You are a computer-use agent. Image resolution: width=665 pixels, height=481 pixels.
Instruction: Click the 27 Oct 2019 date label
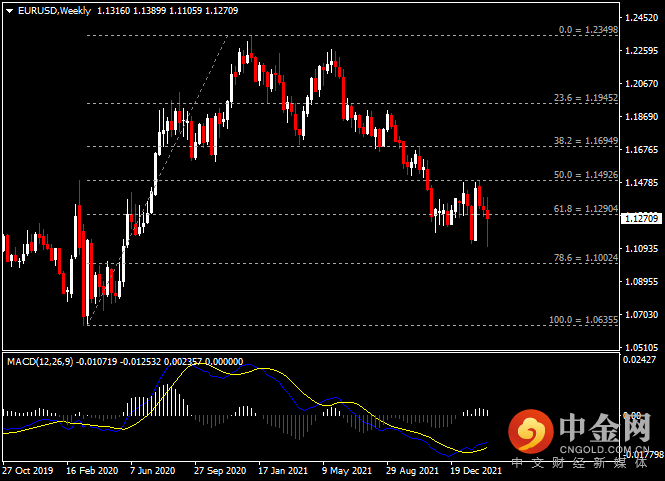[x=28, y=470]
